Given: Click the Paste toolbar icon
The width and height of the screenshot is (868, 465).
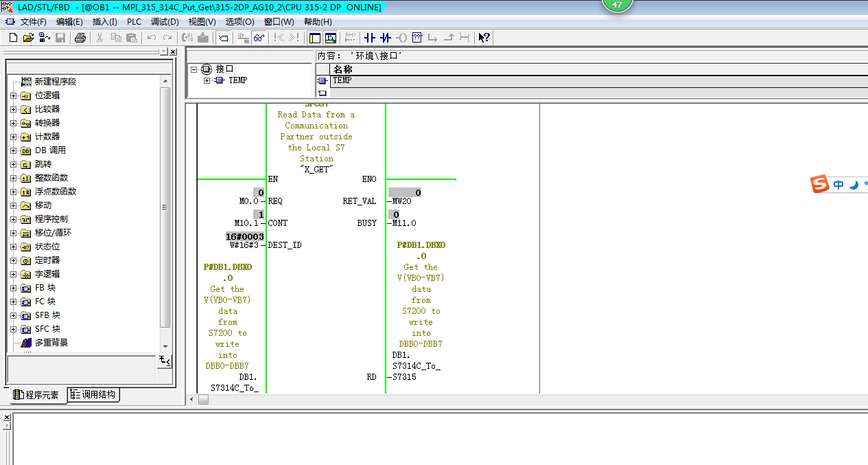Looking at the screenshot, I should [131, 38].
